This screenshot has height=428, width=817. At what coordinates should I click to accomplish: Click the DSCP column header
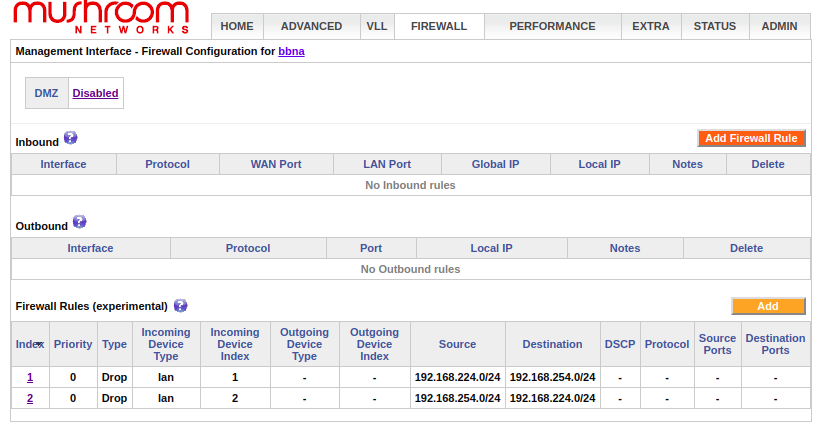point(620,344)
